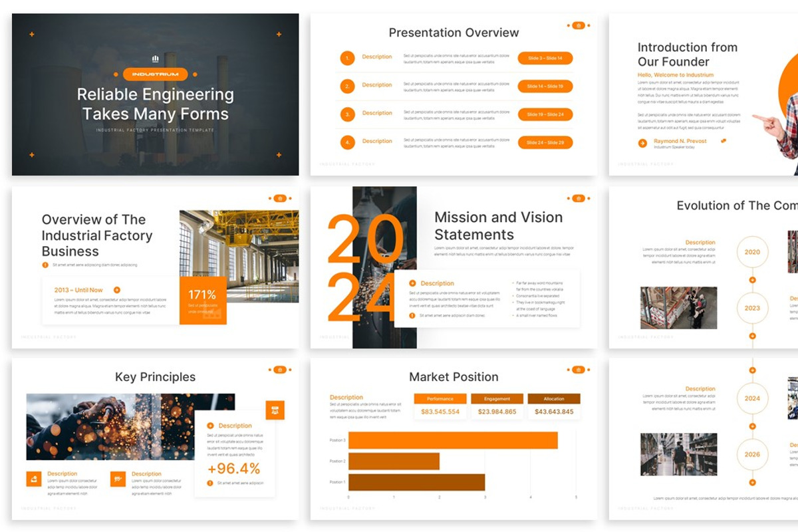Image resolution: width=798 pixels, height=532 pixels.
Task: Click the orange 171% box
Action: click(203, 301)
